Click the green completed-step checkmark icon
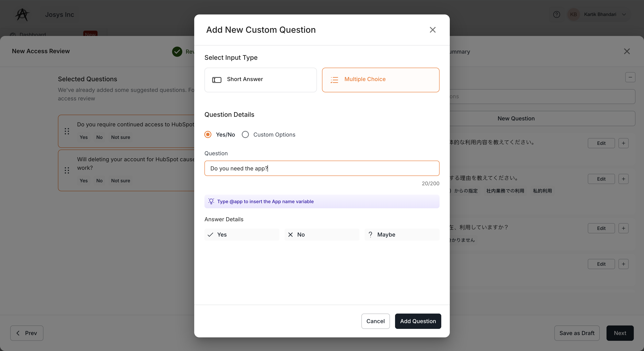The height and width of the screenshot is (351, 644). coord(177,52)
